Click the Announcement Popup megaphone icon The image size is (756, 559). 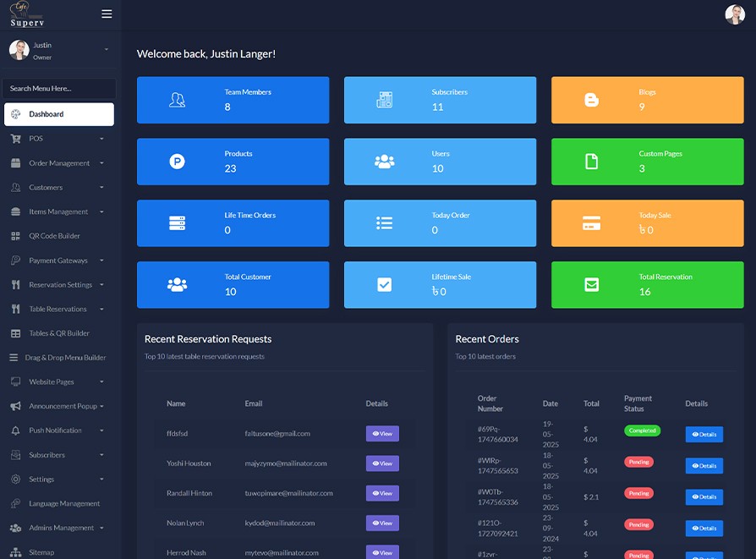click(x=15, y=406)
